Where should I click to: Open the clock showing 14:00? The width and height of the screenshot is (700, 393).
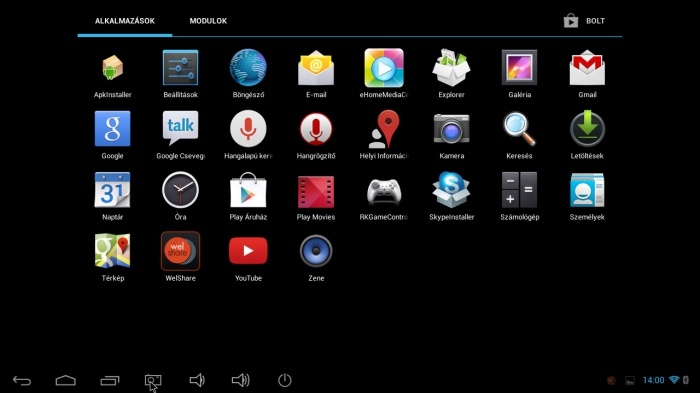point(654,380)
